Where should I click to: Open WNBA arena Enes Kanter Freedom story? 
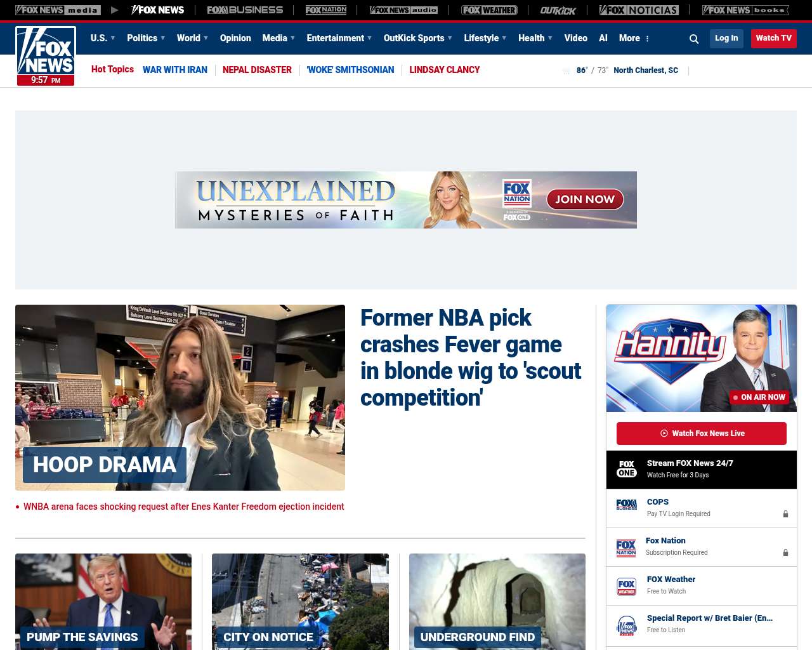pos(184,507)
